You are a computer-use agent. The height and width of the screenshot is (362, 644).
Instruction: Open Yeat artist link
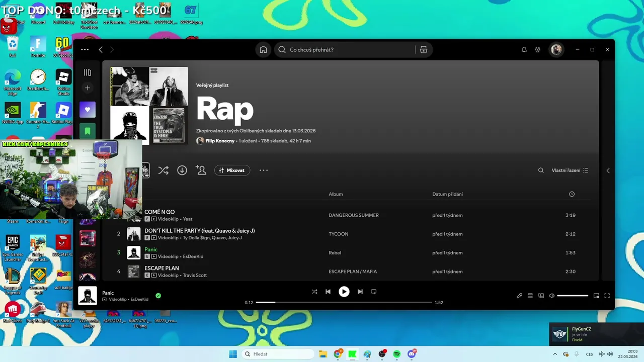coord(188,219)
